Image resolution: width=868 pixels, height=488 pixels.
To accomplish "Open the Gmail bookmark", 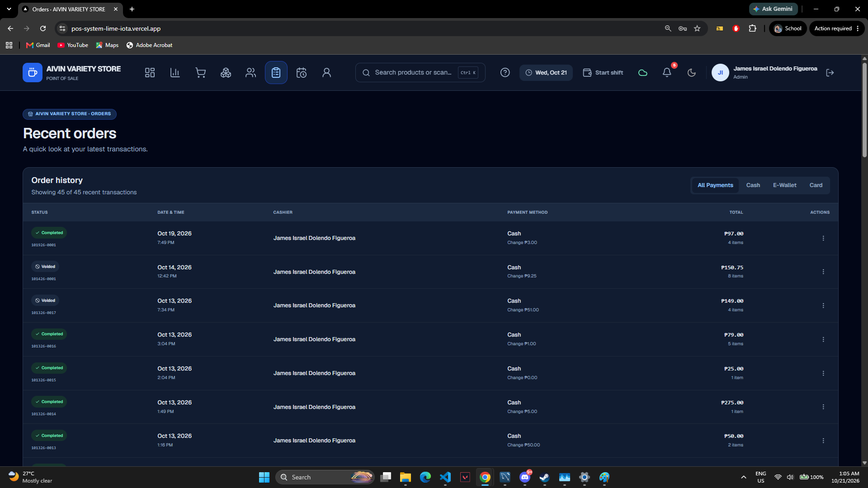I will point(38,45).
